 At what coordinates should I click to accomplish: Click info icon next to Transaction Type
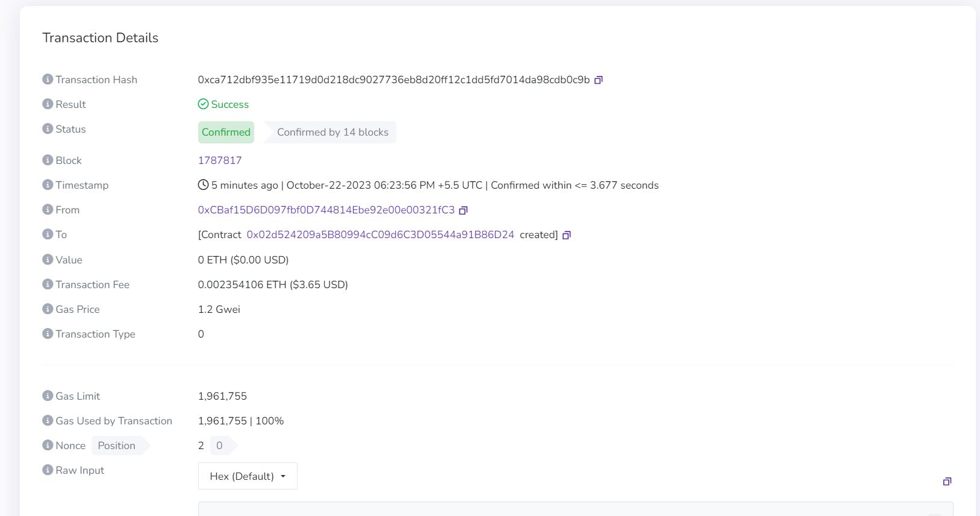[x=48, y=333]
